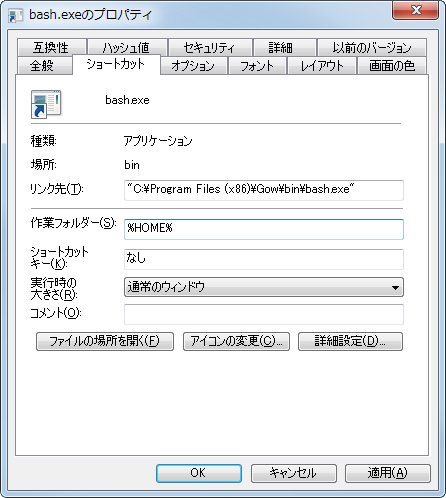This screenshot has height=498, width=446.
Task: Open the レイアウト tab
Action: pyautogui.click(x=322, y=65)
